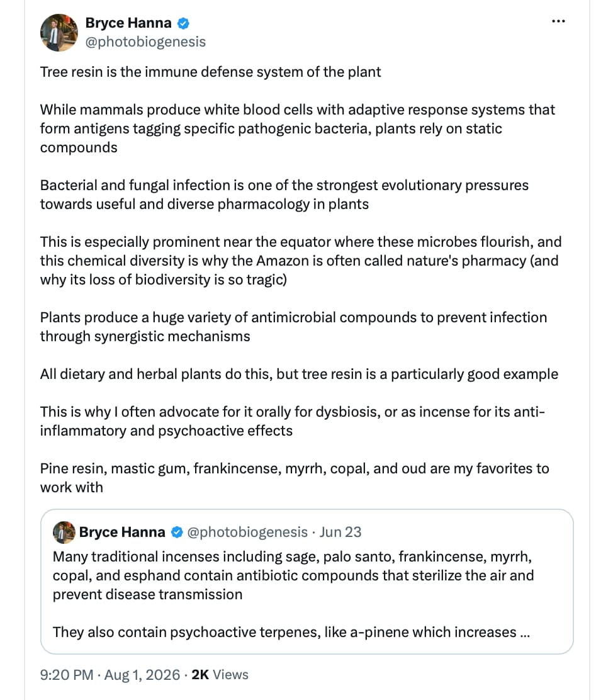Open the @photobiogenesis handle in header
This screenshot has width=613, height=700.
(x=145, y=42)
